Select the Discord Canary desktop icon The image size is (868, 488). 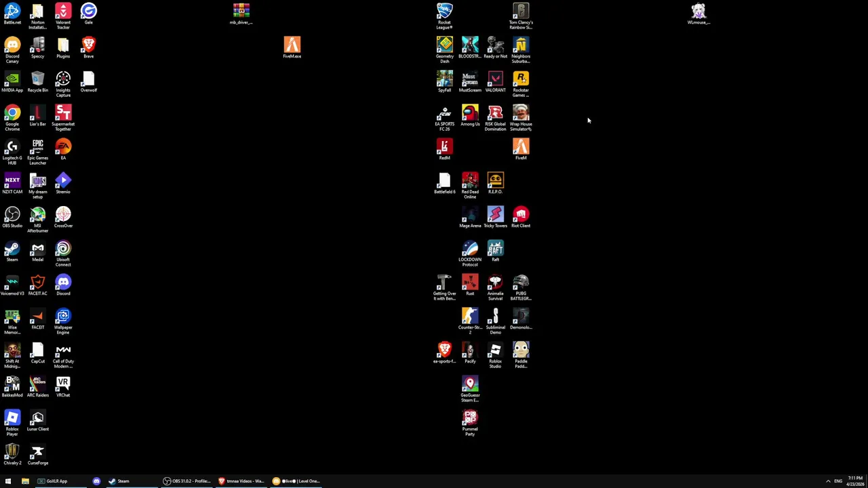12,50
